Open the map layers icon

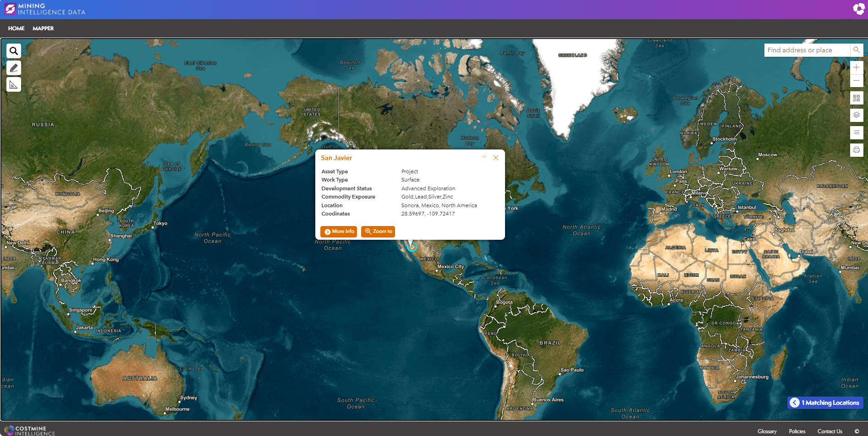(x=857, y=115)
